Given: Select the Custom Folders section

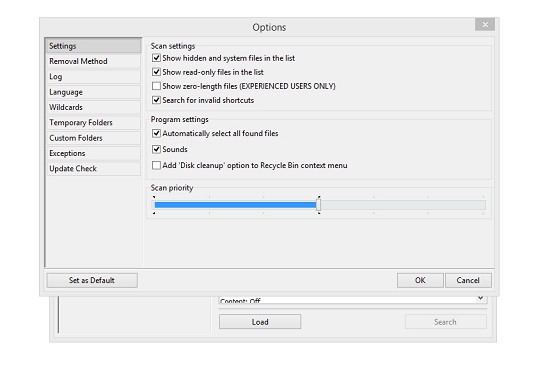Looking at the screenshot, I should click(x=93, y=138).
